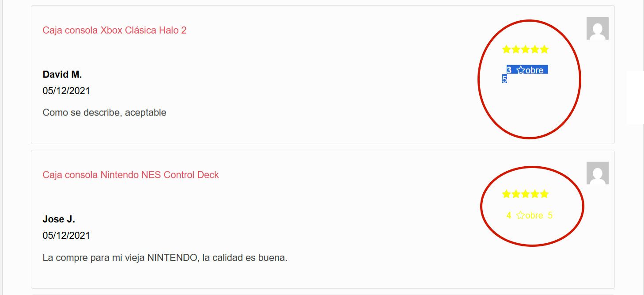The image size is (644, 295).
Task: Open the Caja consola Xbox Clásica Halo 2 link
Action: coord(114,30)
